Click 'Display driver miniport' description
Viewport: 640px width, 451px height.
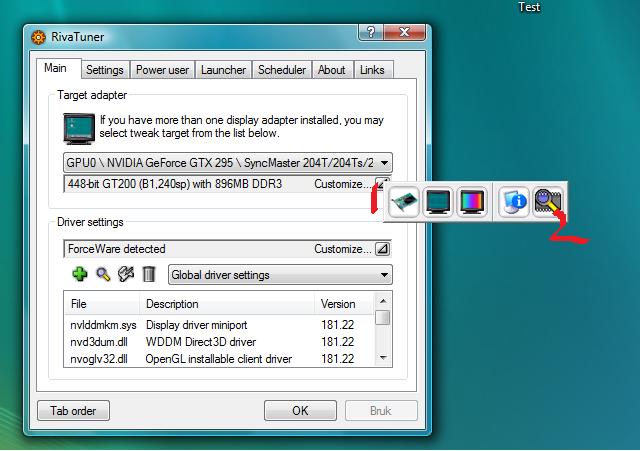[x=196, y=325]
